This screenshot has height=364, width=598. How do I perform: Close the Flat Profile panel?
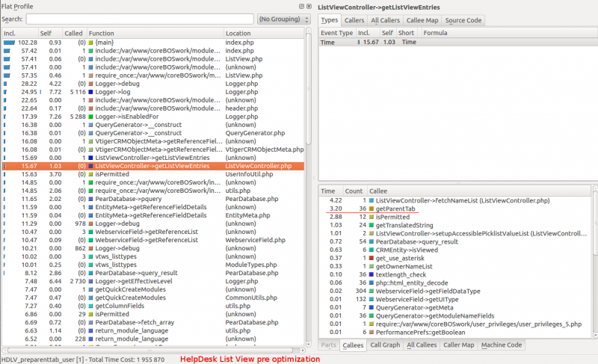(309, 6)
